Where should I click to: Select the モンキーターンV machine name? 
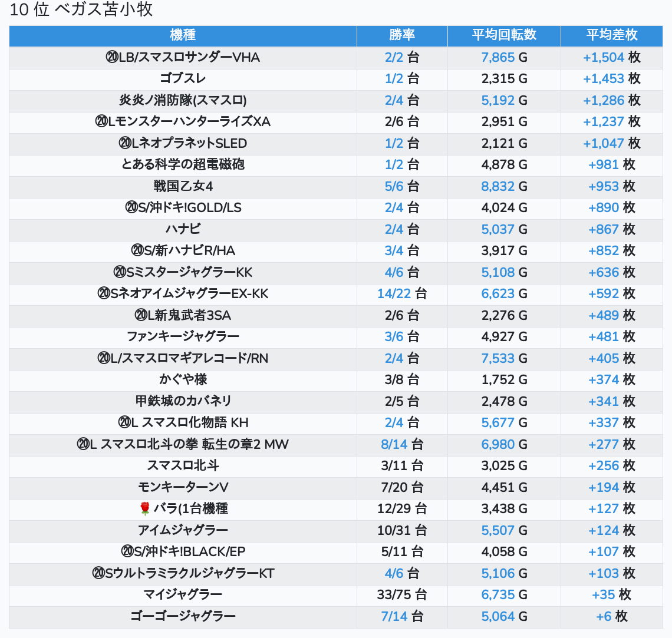(183, 488)
